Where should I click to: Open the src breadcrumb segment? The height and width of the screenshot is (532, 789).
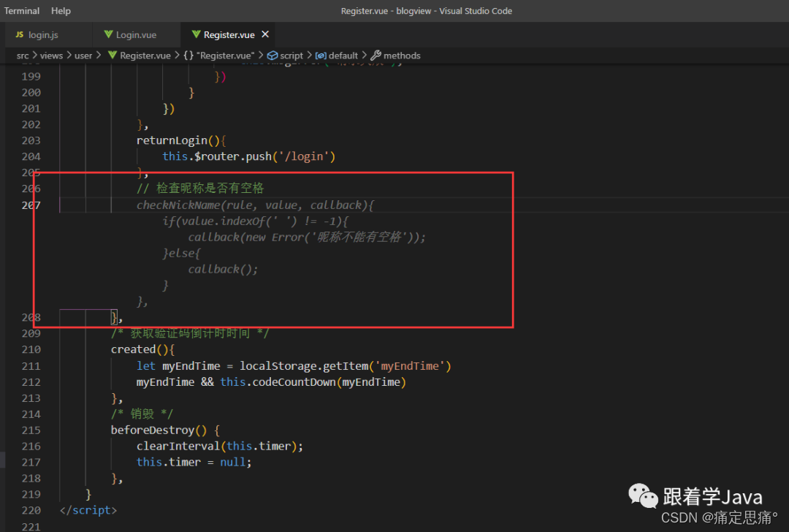[x=23, y=56]
